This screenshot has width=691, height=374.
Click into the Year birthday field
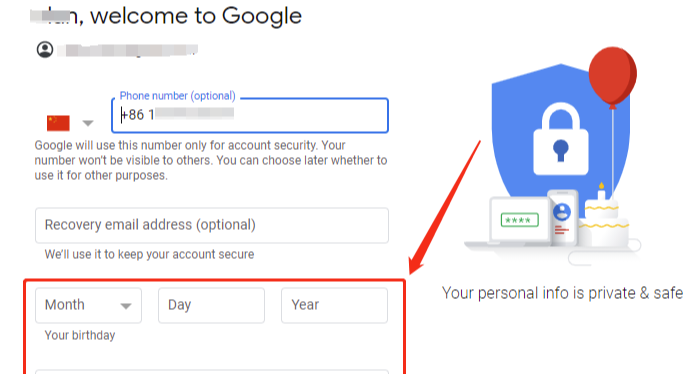(x=334, y=305)
